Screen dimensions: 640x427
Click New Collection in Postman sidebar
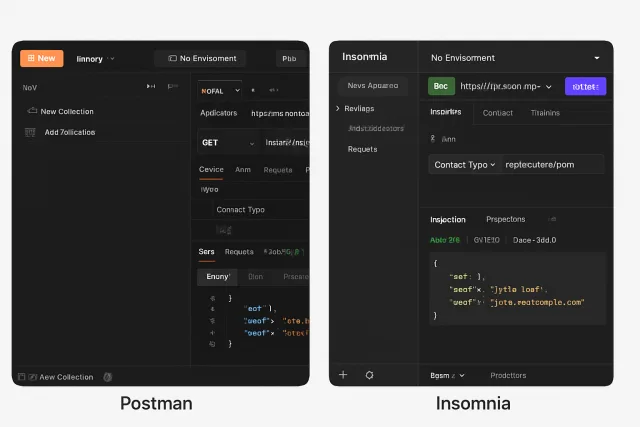tap(67, 111)
